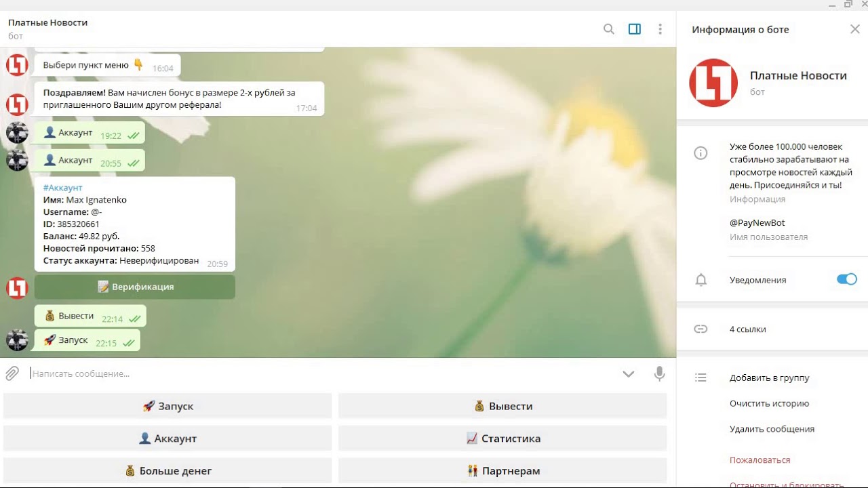Click the Поздравляем bonus message

(x=179, y=99)
